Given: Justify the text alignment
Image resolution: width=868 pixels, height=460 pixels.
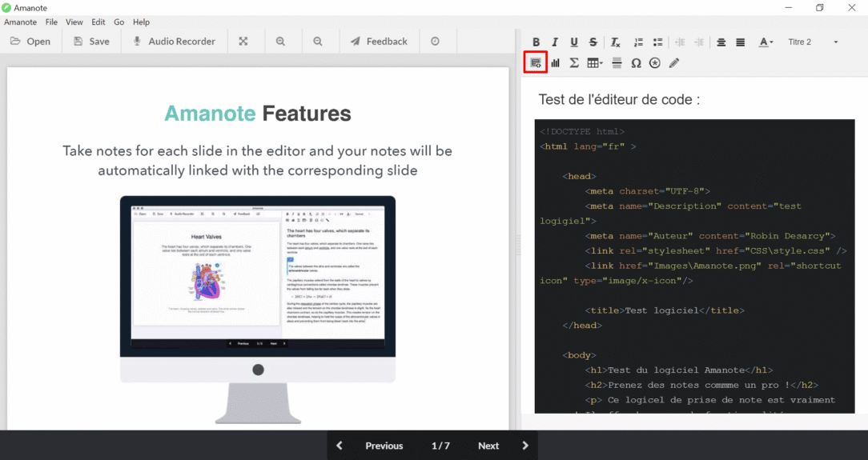Looking at the screenshot, I should (740, 42).
